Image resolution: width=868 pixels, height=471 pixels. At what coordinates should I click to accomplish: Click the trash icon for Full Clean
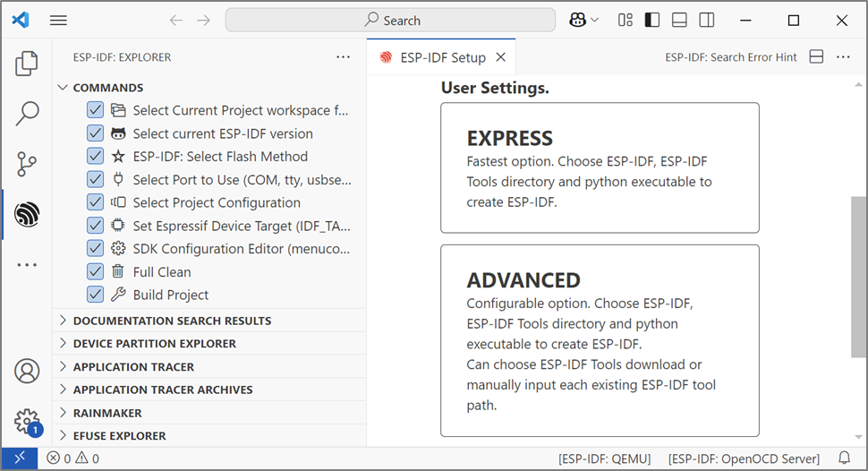pos(118,271)
